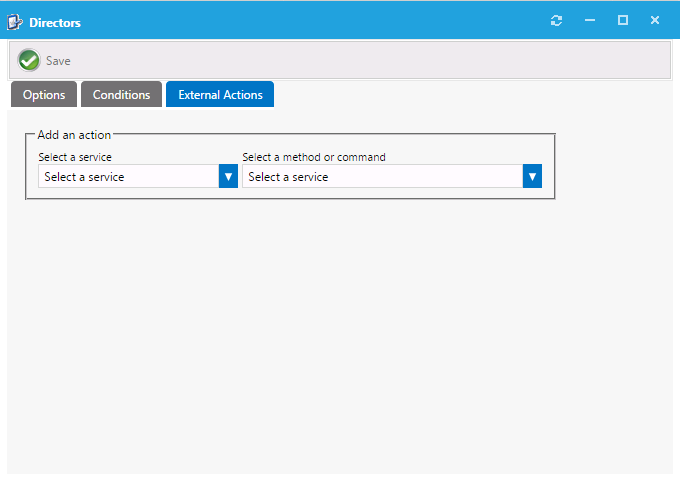The image size is (680, 480).
Task: Click the method or command combo box field
Action: click(x=382, y=177)
